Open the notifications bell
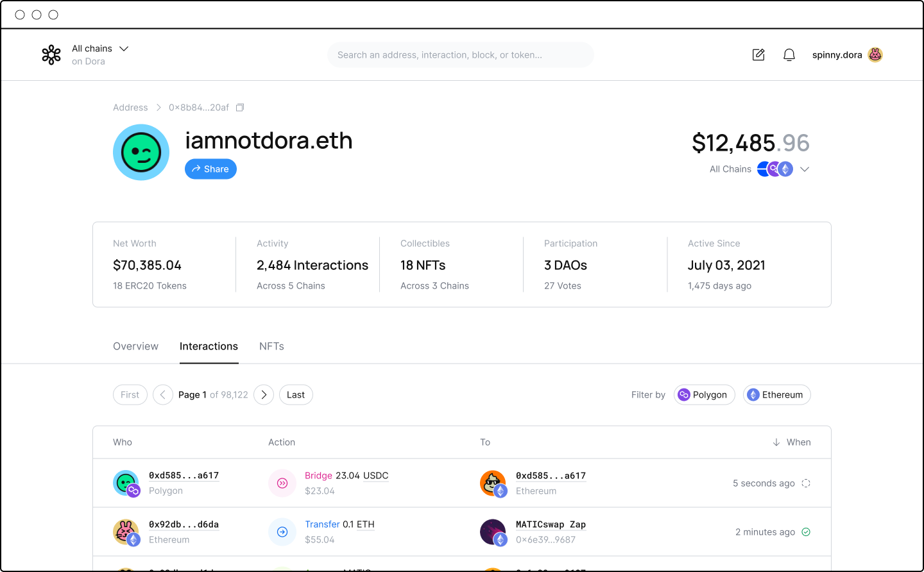924x572 pixels. 789,55
